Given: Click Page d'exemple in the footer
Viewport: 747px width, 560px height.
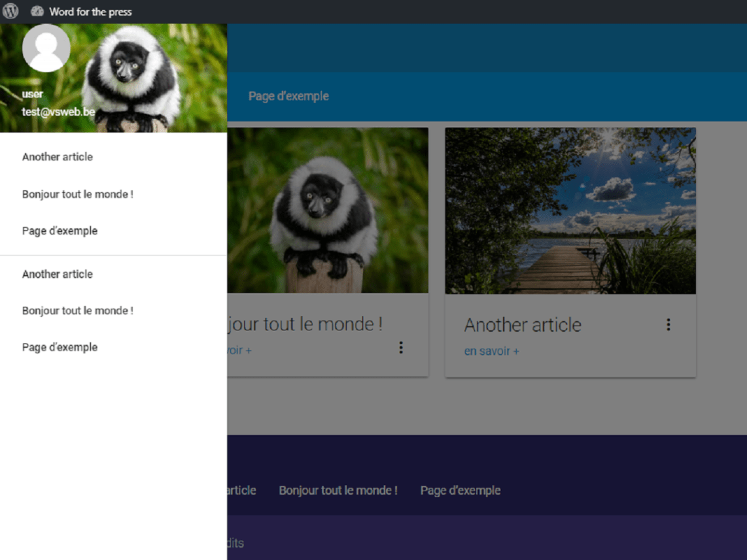Looking at the screenshot, I should [x=460, y=490].
